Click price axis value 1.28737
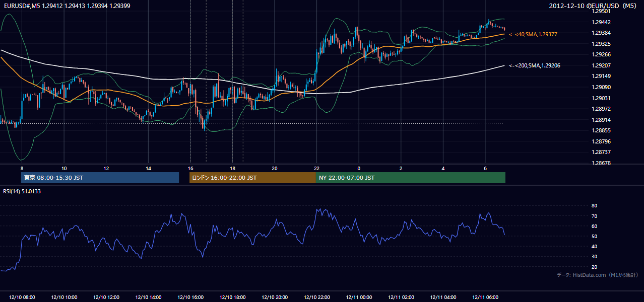Viewport: 644px width, 302px height. (601, 152)
